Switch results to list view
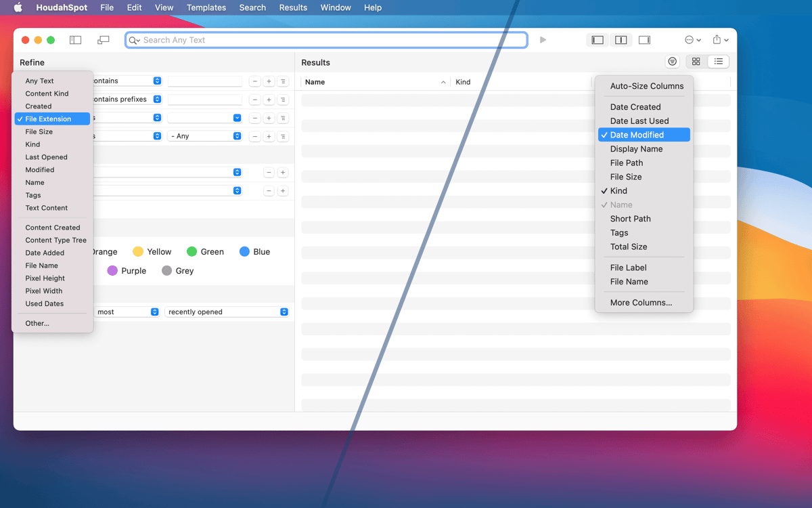 point(719,62)
